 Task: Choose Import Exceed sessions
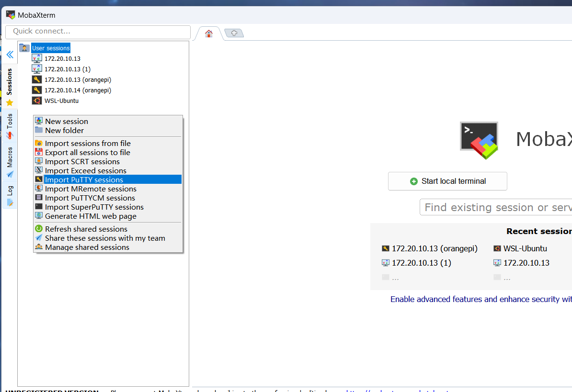(108, 171)
